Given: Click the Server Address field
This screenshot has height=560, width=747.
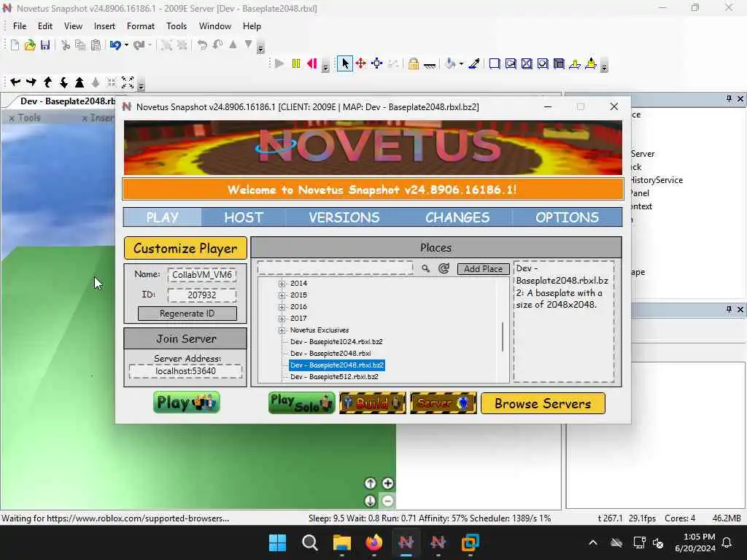Looking at the screenshot, I should coord(186,371).
